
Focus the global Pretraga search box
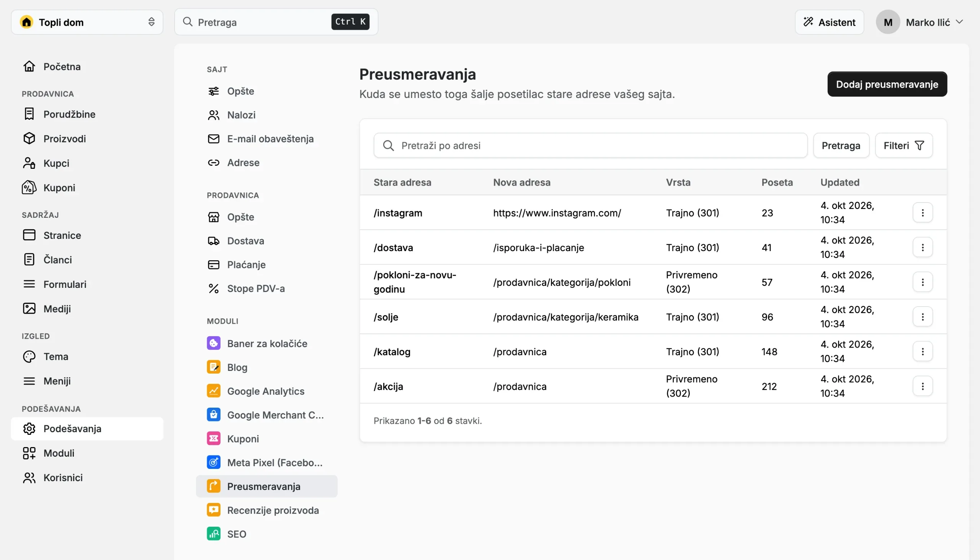coord(276,22)
